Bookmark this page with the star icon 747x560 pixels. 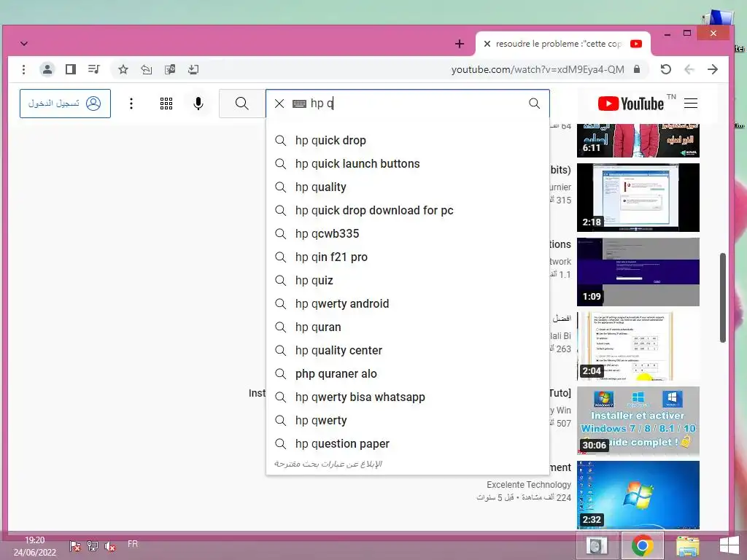pos(123,69)
